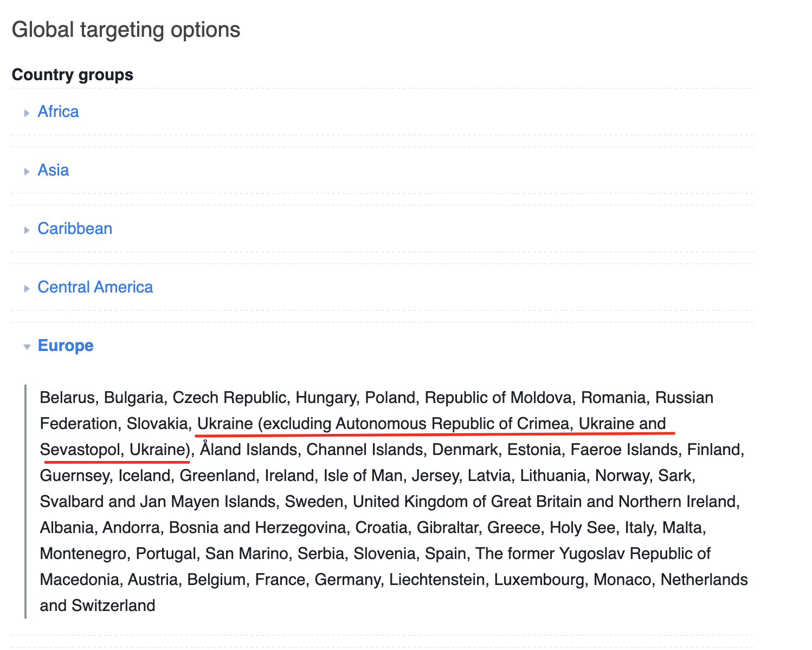
Task: Expand the Caribbean disclosure triangle
Action: (27, 230)
